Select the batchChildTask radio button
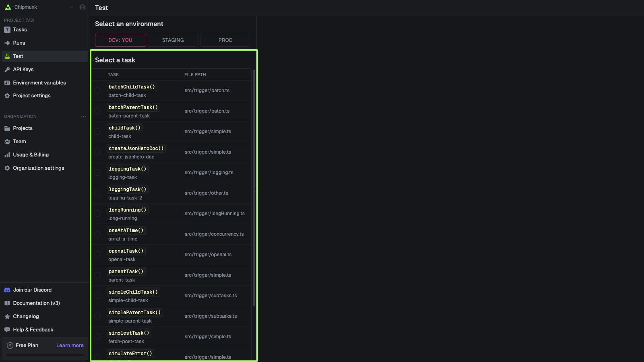 (x=97, y=90)
